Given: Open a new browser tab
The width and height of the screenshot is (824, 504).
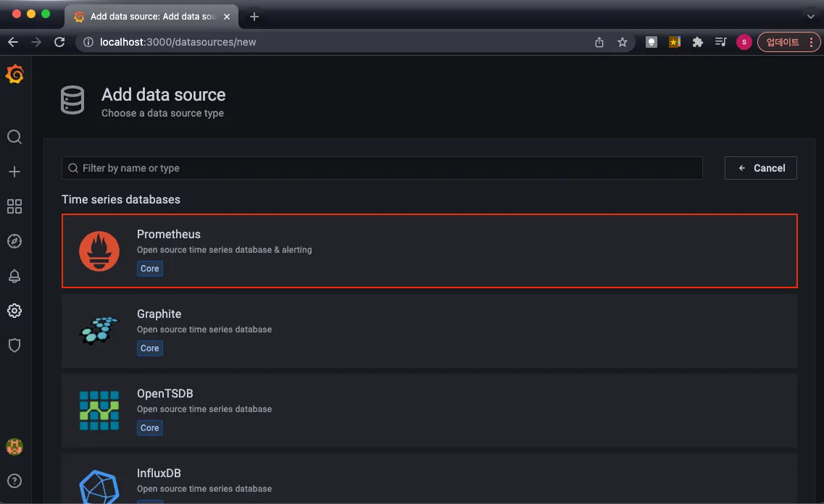Looking at the screenshot, I should pyautogui.click(x=254, y=17).
